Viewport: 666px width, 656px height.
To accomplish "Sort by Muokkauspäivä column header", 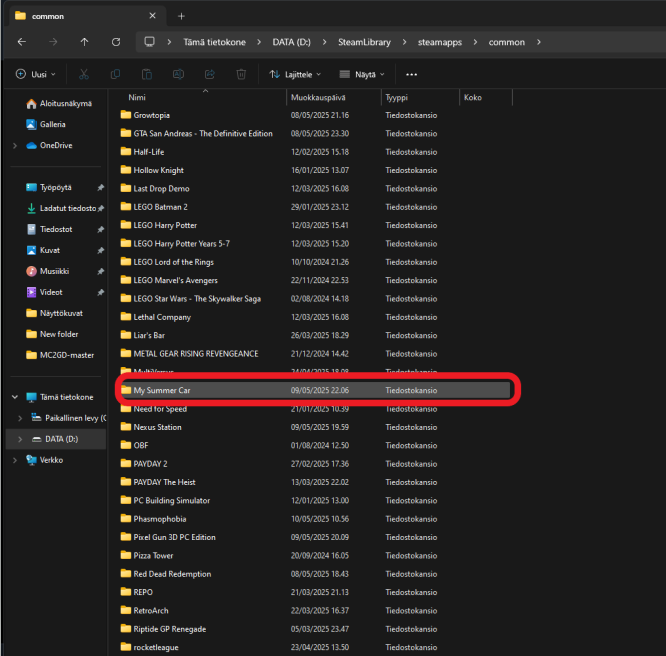I will coord(333,97).
